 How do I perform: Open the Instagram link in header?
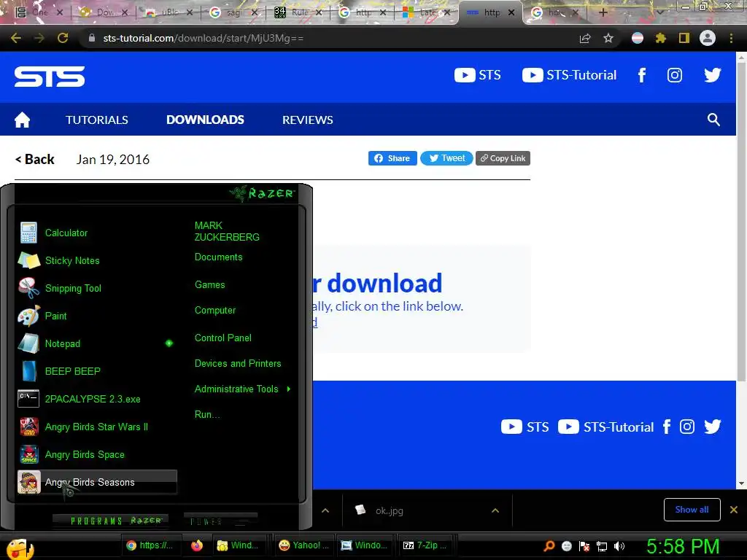[x=675, y=75]
